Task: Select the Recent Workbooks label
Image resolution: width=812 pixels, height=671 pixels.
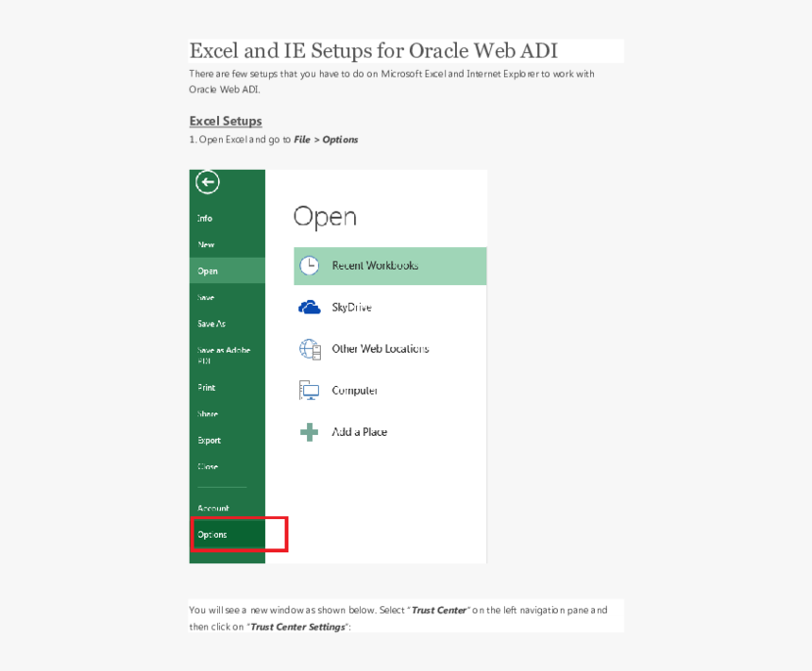Action: (x=375, y=265)
